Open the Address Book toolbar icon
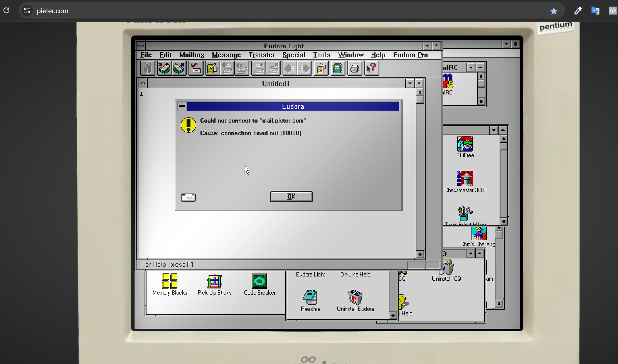This screenshot has height=364, width=618. point(338,69)
